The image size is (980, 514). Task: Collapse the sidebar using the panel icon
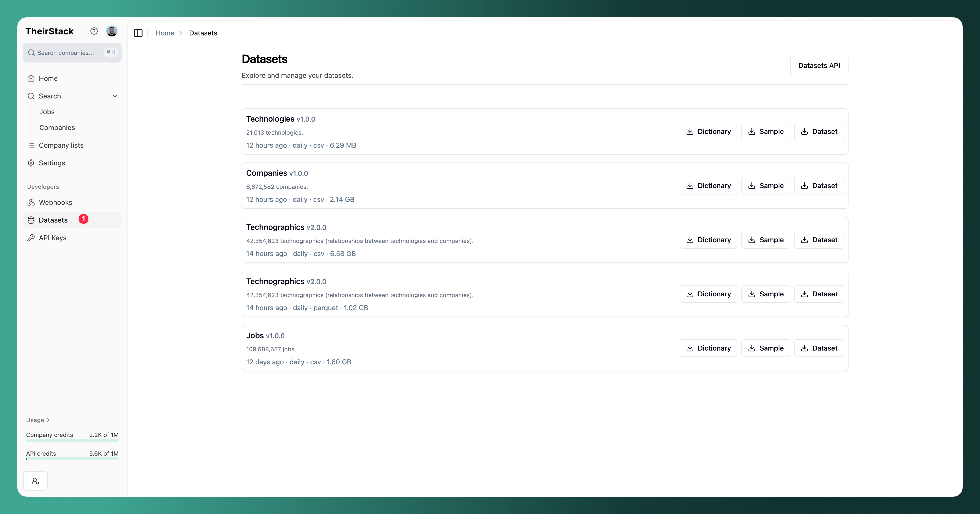coord(138,33)
